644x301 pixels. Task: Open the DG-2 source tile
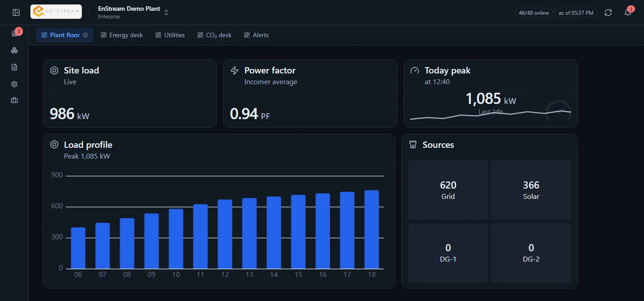531,253
